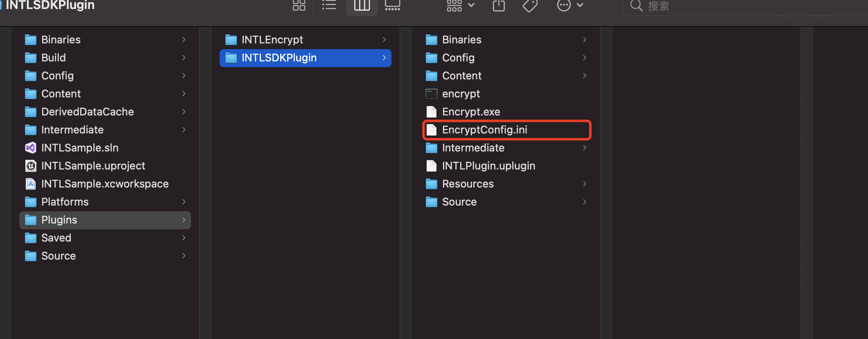Expand the DerivedDataCache folder chevron
The height and width of the screenshot is (339, 868).
click(x=184, y=112)
